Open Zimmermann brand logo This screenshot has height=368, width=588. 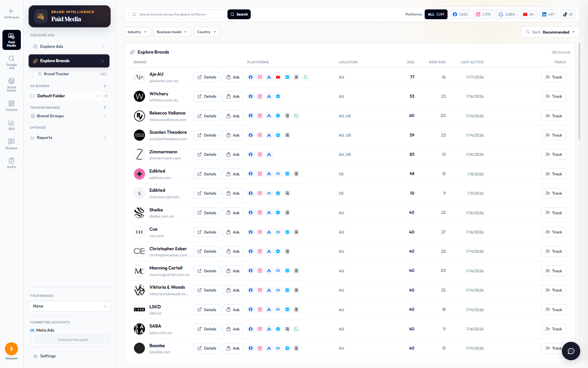(x=140, y=155)
